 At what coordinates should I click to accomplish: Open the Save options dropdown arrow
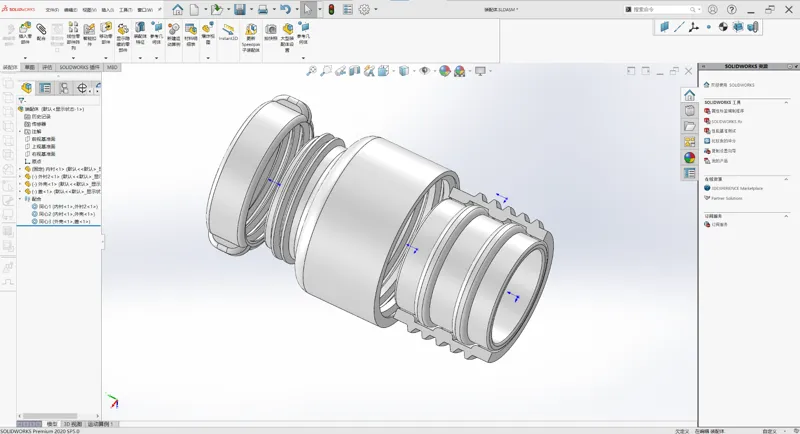[x=251, y=9]
